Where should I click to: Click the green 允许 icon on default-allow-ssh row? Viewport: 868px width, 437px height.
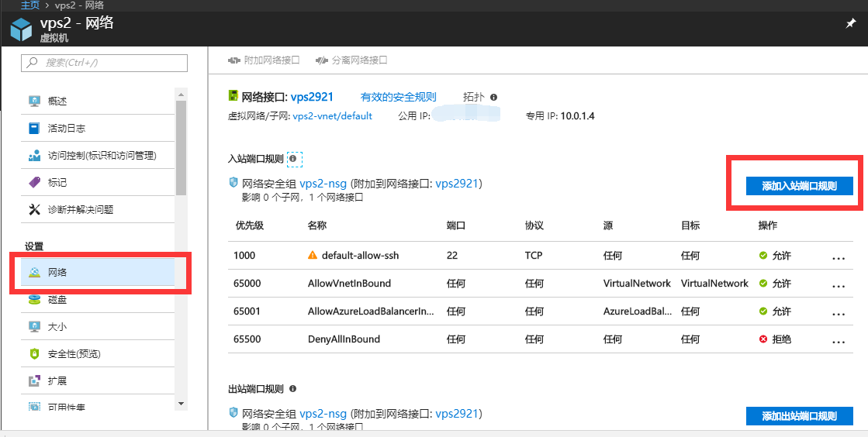763,256
